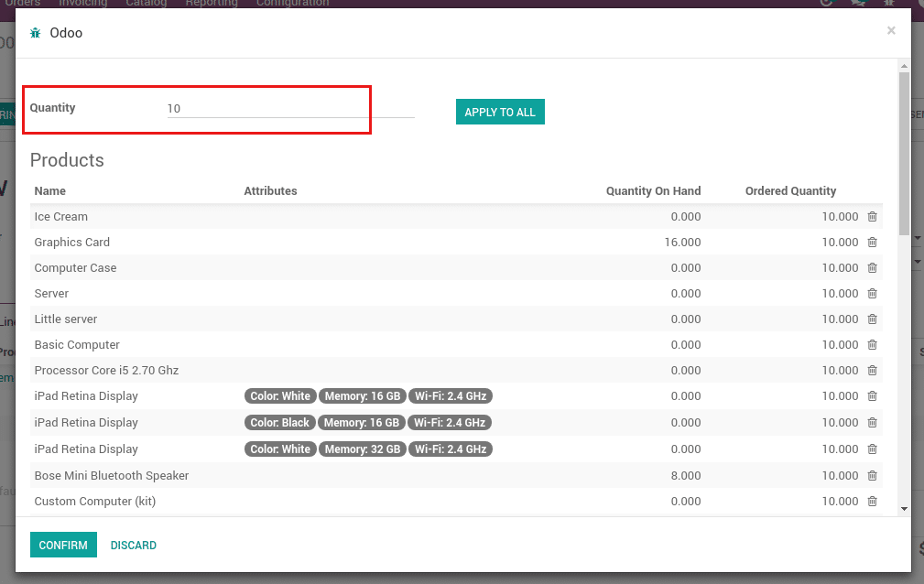Delete iPad Retina Display White 32 GB row
Screen dimensions: 924x584
(872, 449)
